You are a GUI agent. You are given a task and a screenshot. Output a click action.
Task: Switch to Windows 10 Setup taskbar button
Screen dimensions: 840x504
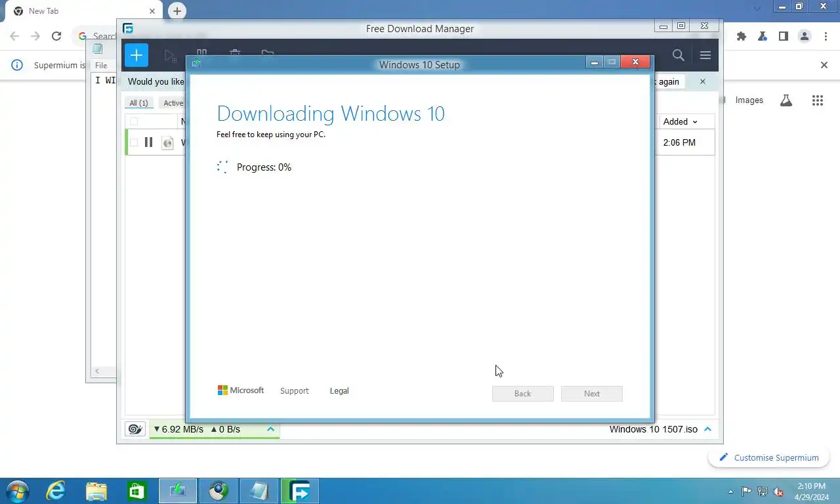pos(178,491)
